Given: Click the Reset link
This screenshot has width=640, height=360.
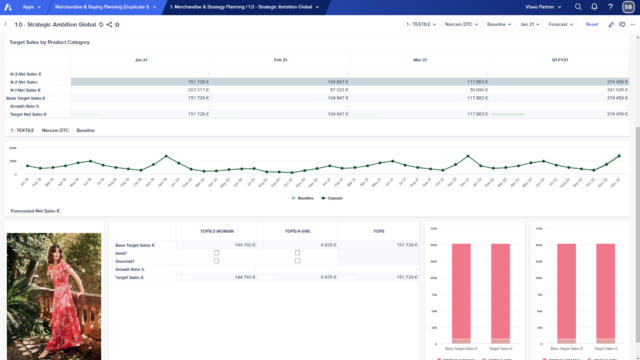Looking at the screenshot, I should pyautogui.click(x=591, y=24).
